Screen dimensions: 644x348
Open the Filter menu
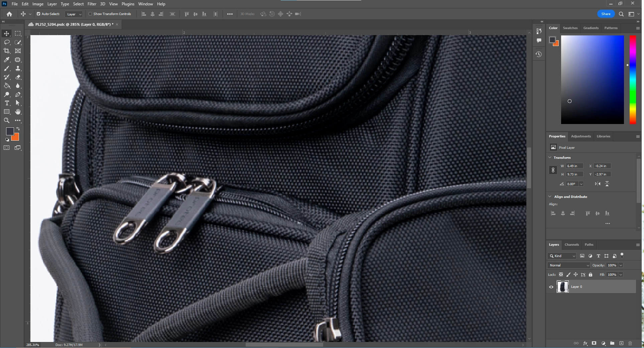(92, 4)
